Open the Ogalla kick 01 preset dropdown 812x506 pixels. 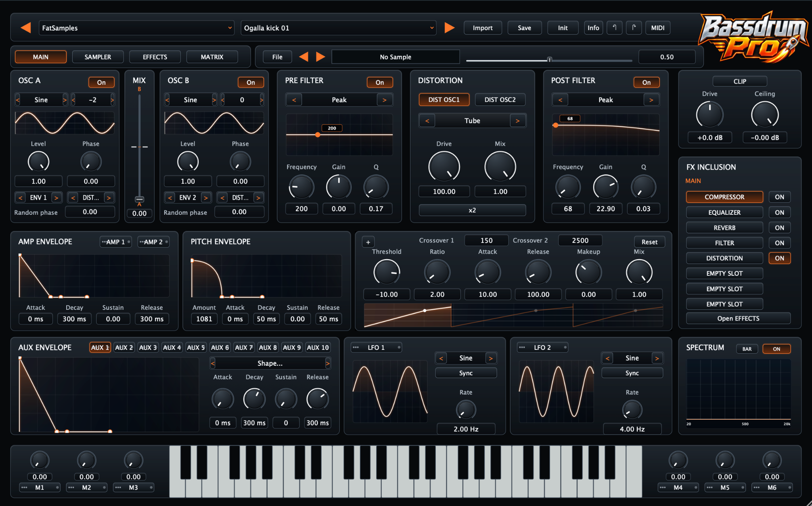click(x=339, y=28)
